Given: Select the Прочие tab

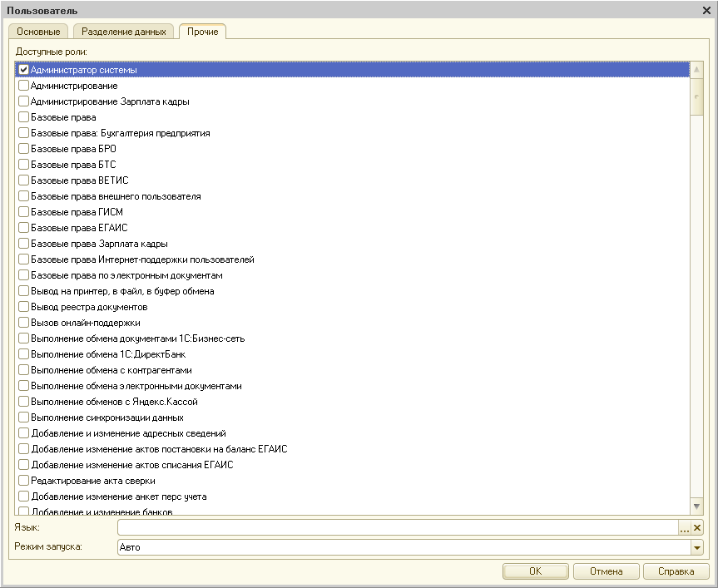Looking at the screenshot, I should pyautogui.click(x=202, y=32).
